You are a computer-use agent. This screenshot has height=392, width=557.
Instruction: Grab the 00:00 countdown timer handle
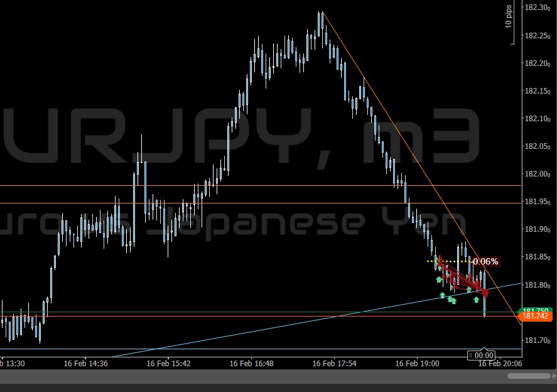[484, 355]
